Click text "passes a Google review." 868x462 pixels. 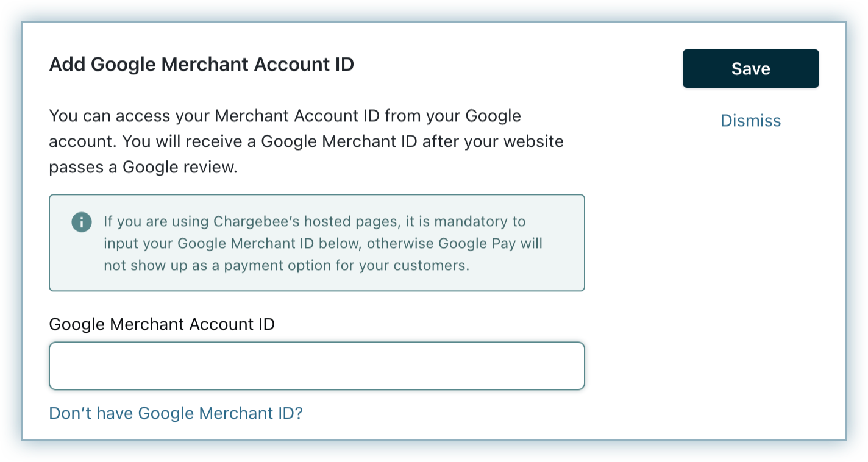pos(143,167)
